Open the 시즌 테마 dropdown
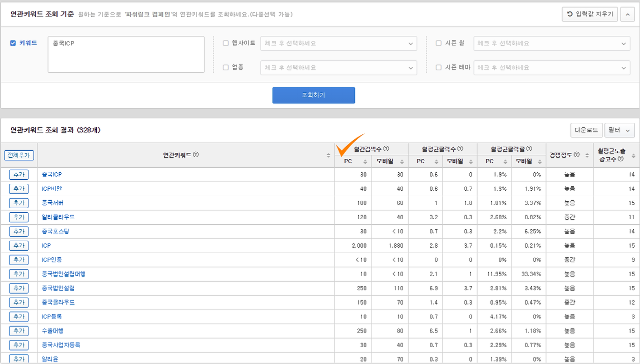640x364 pixels. click(552, 67)
